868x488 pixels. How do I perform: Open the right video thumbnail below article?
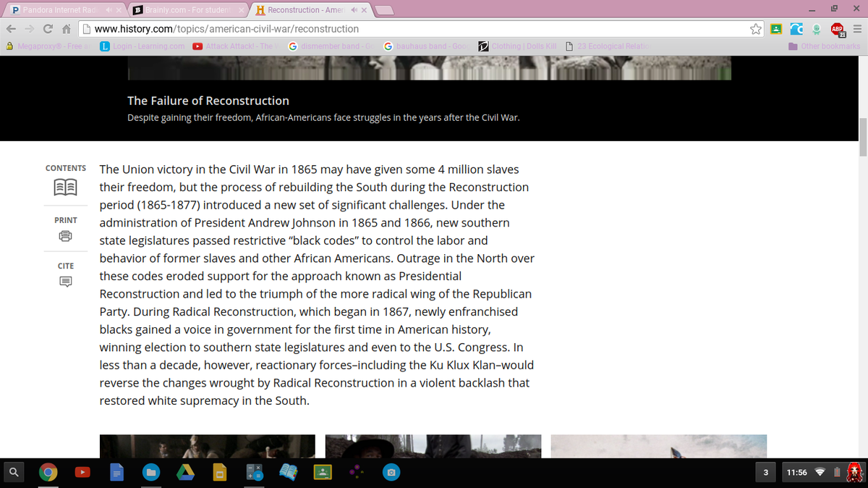coord(659,446)
